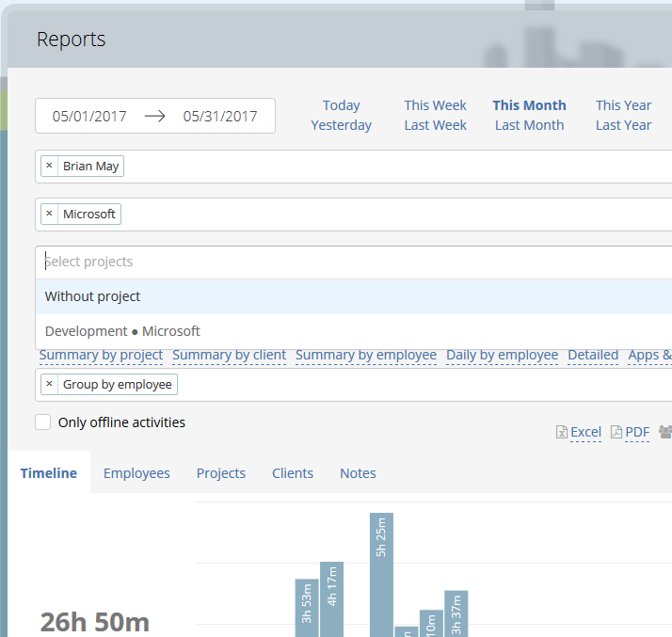The width and height of the screenshot is (672, 637).
Task: Switch to the Notes tab
Action: pyautogui.click(x=358, y=473)
